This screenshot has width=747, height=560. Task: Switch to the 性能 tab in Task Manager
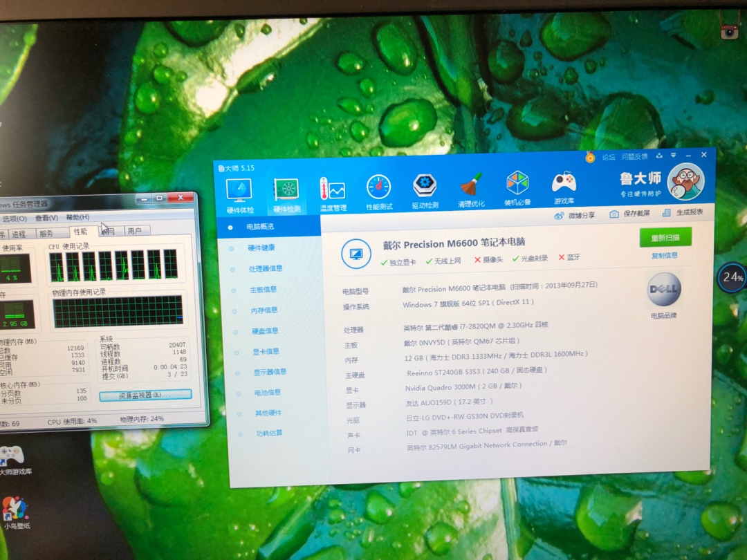point(80,232)
